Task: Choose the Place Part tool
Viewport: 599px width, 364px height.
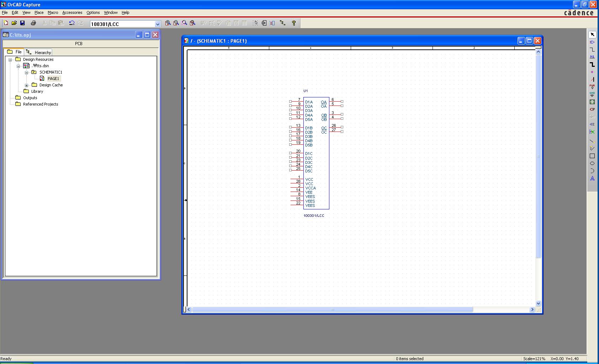Action: point(592,42)
